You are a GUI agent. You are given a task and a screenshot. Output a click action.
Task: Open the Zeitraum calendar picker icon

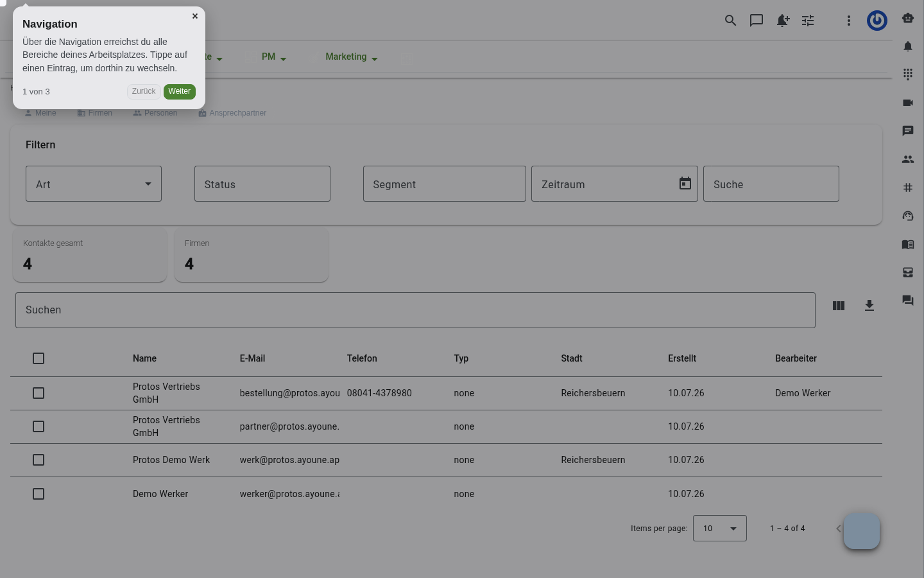click(x=685, y=184)
